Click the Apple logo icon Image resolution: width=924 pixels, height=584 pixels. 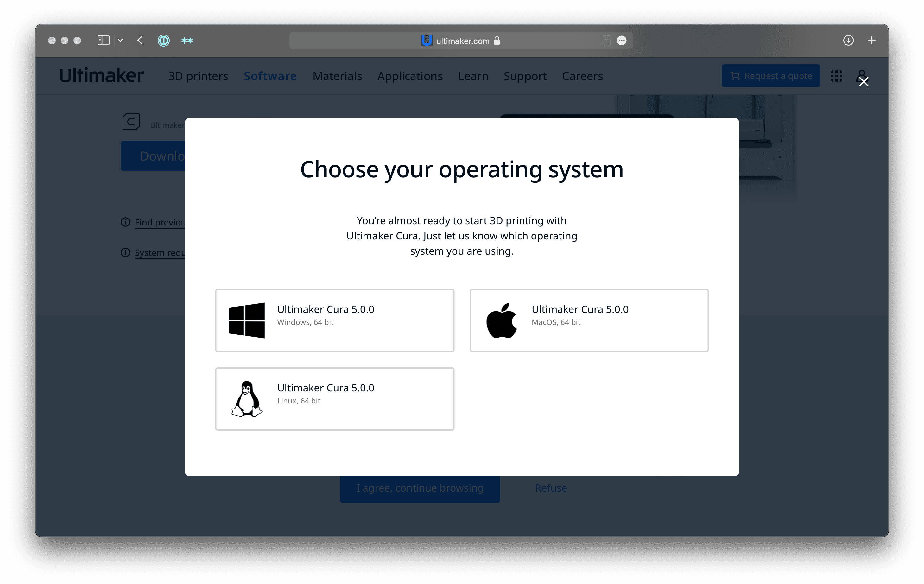pos(502,321)
